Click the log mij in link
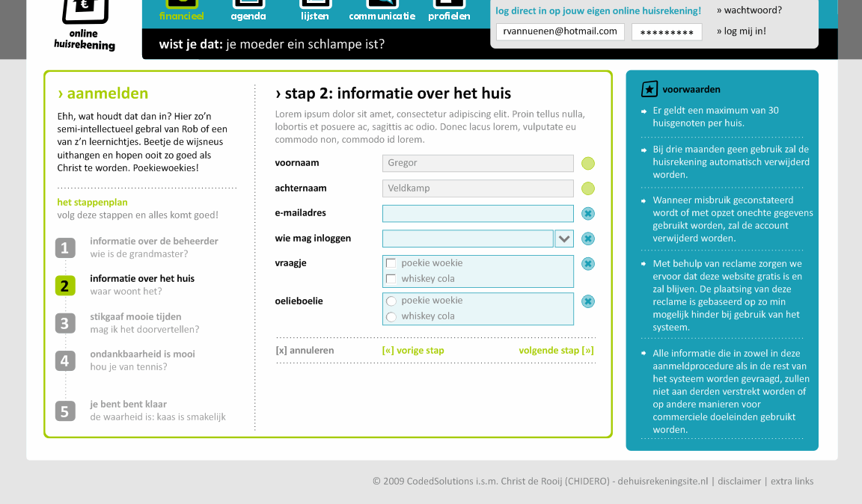The image size is (862, 504). coord(741,31)
